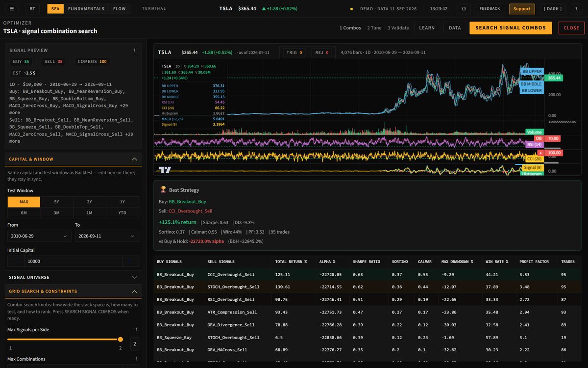Click the refresh data icon
Image resolution: width=588 pixels, height=368 pixels.
click(464, 9)
